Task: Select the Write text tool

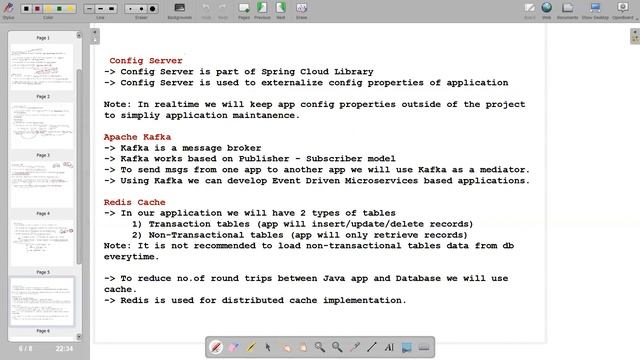Action: pyautogui.click(x=389, y=347)
